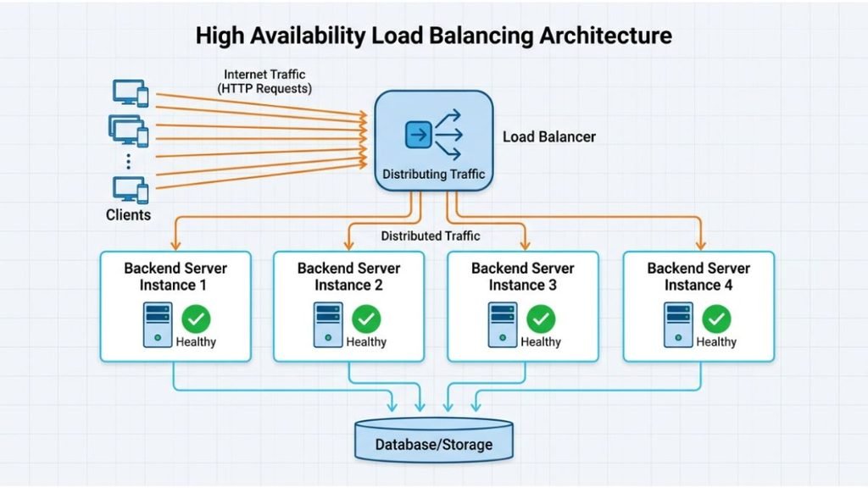Click the Load Balancer label text
Viewport: 868px width, 488px height.
[549, 136]
